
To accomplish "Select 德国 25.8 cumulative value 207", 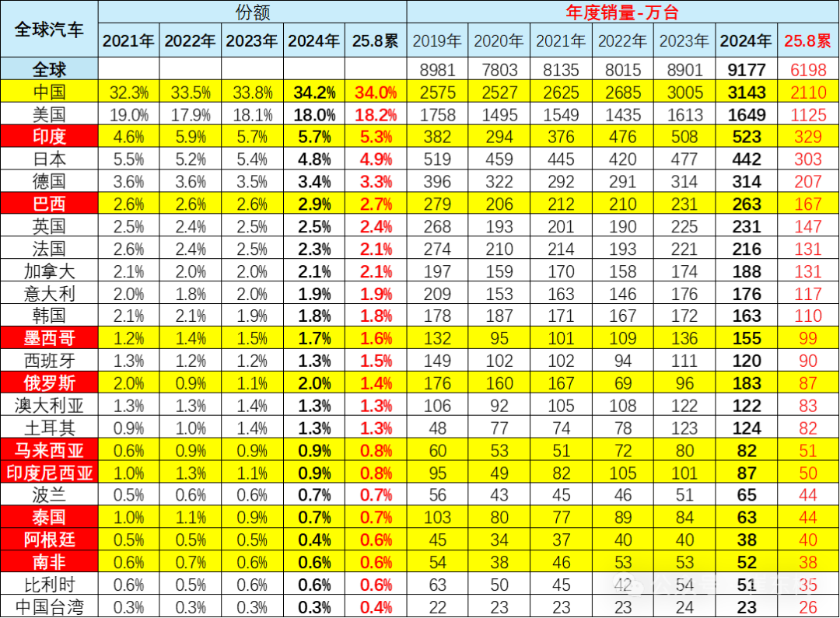I will [808, 182].
